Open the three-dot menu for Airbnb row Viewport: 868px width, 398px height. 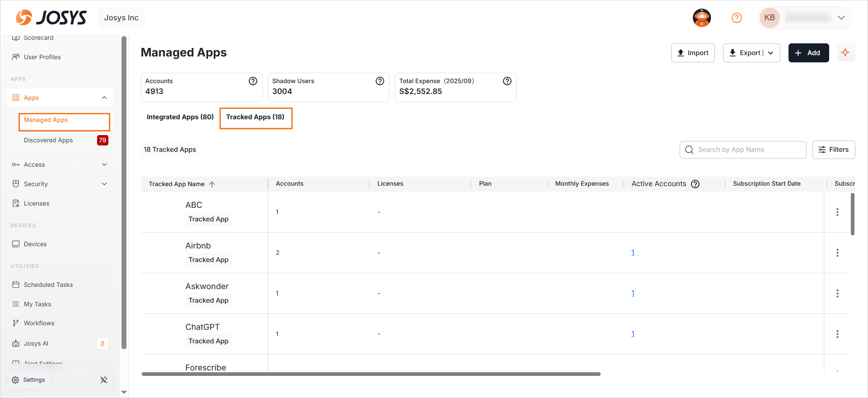[837, 253]
